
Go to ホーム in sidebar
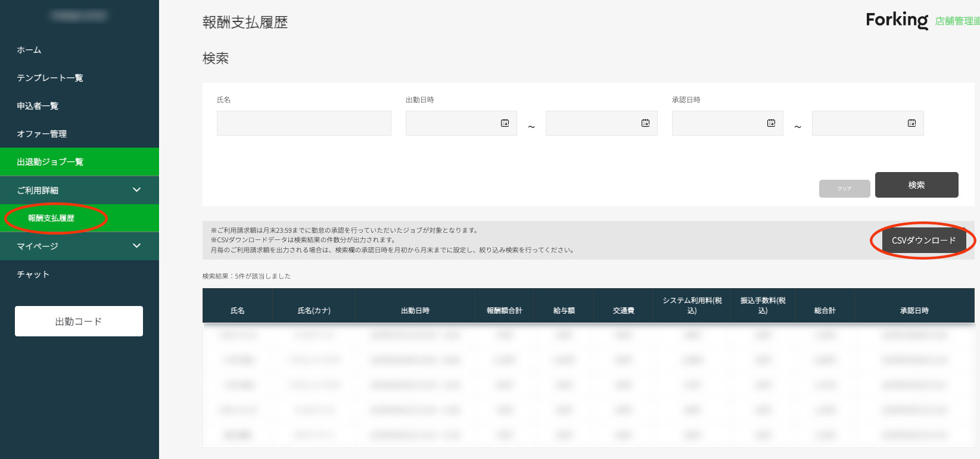(79, 50)
